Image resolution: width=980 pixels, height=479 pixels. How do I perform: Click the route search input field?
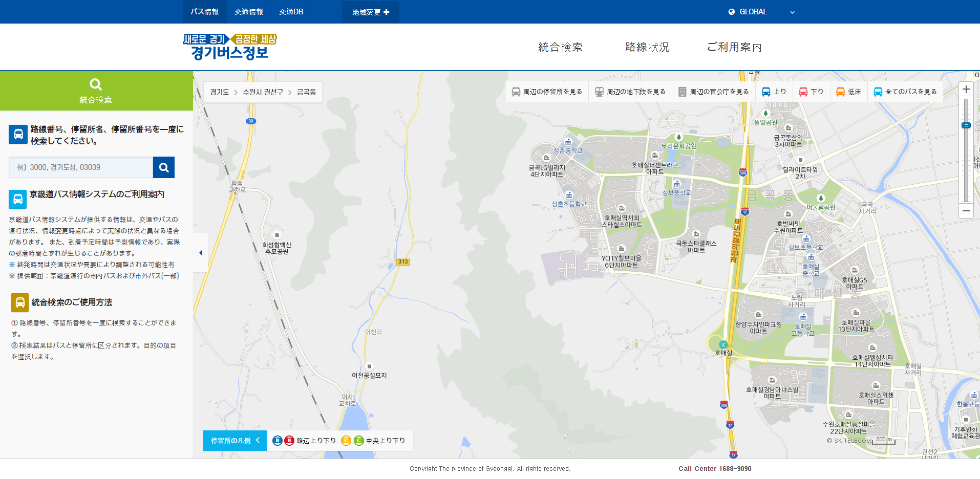pos(81,167)
